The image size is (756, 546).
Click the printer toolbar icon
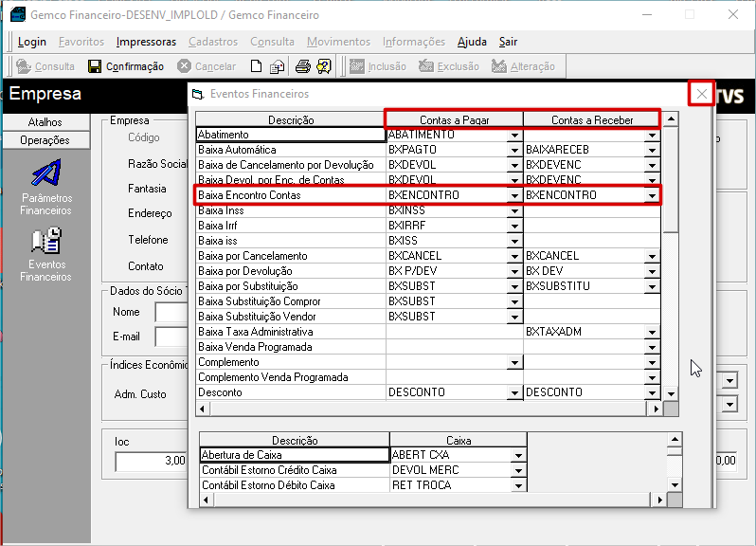[x=302, y=66]
